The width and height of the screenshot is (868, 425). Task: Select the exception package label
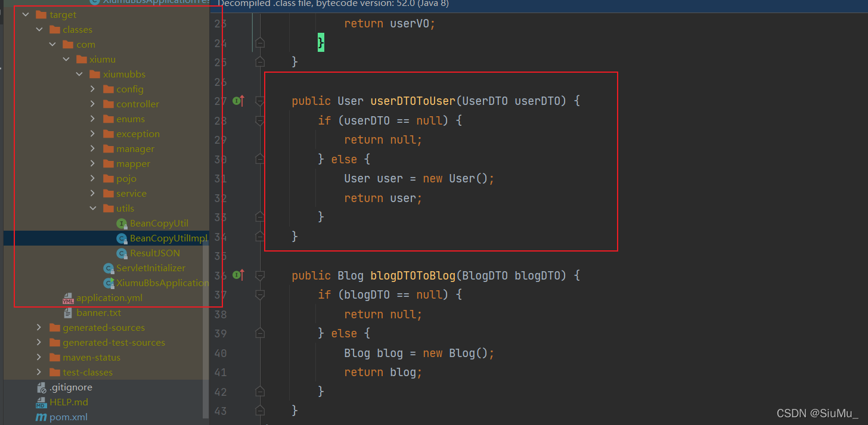pyautogui.click(x=138, y=134)
